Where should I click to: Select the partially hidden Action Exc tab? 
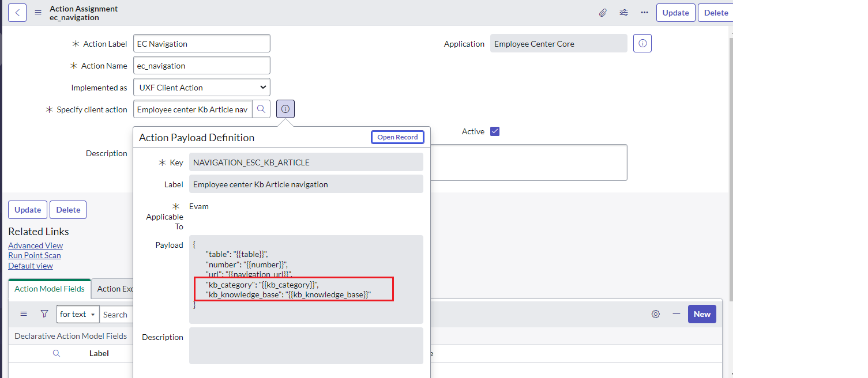(112, 289)
